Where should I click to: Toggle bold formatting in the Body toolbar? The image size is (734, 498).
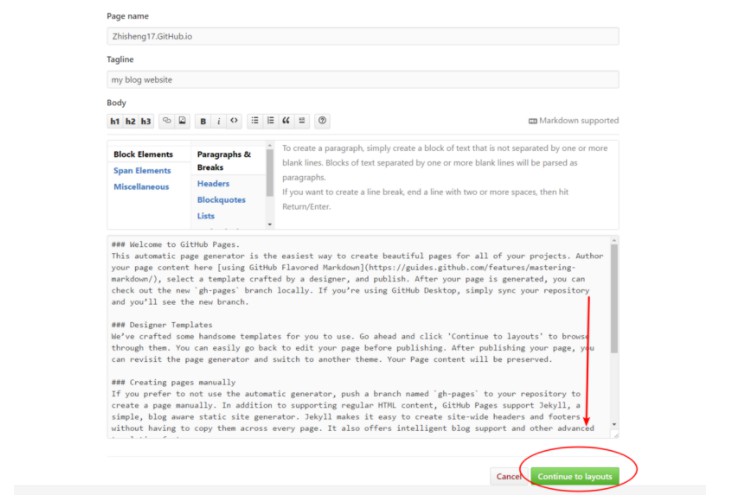(x=203, y=121)
